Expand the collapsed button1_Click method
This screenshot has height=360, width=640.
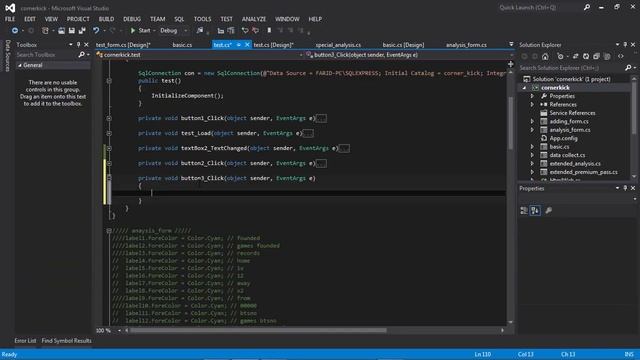[x=109, y=118]
